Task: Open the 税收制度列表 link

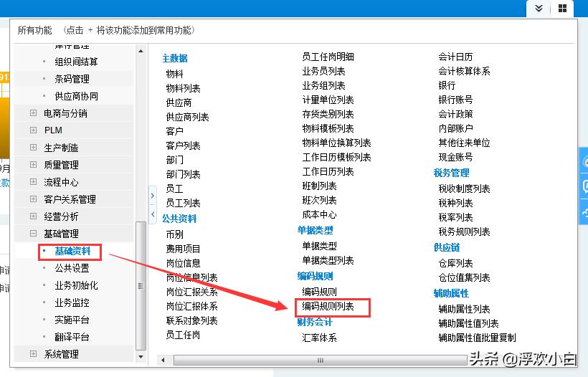Action: coord(464,189)
